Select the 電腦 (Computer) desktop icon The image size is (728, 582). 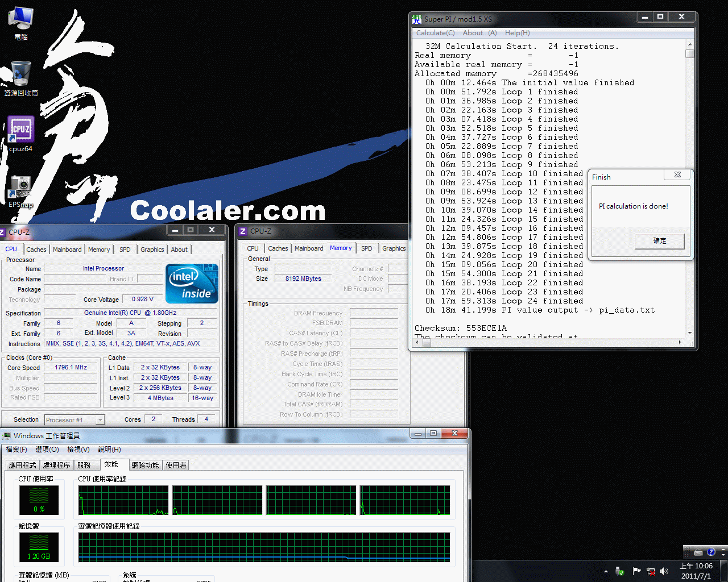[x=20, y=23]
